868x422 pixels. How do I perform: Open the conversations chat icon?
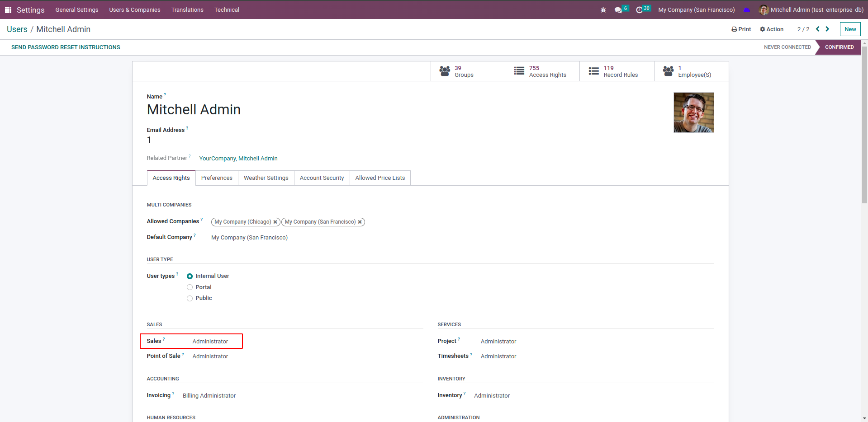[x=618, y=10]
